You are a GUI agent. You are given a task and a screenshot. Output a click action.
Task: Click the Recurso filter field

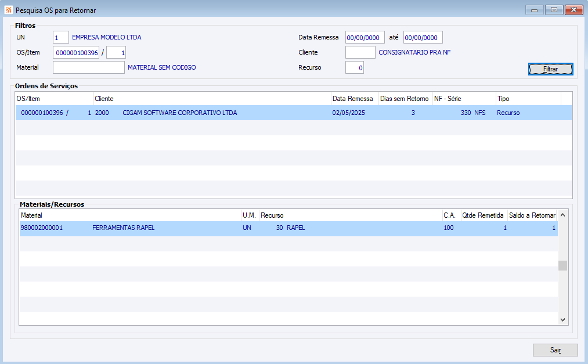(355, 67)
